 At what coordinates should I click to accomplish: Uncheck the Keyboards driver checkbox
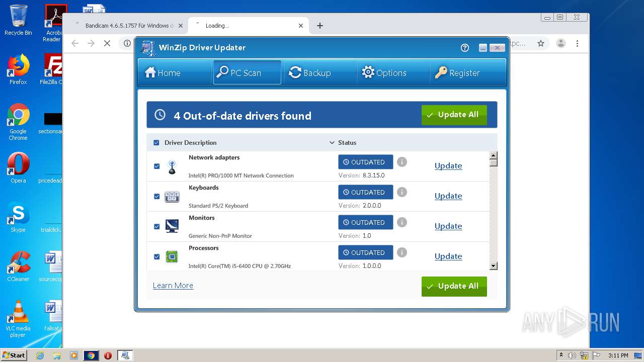(x=156, y=196)
